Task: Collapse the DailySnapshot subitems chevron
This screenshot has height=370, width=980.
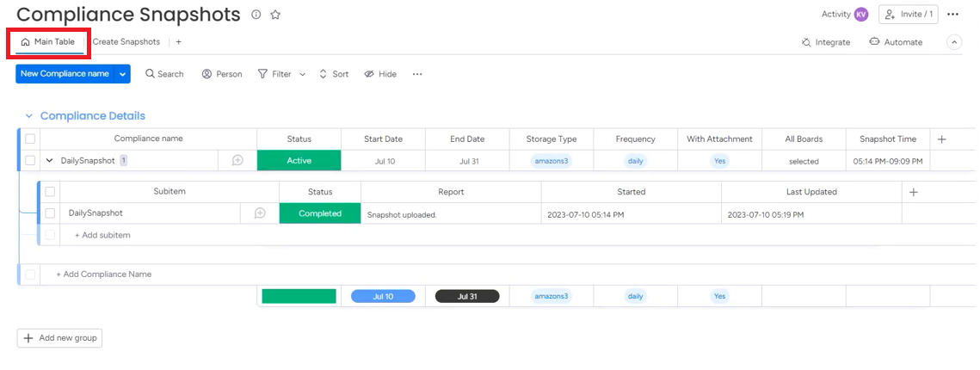Action: pos(49,161)
